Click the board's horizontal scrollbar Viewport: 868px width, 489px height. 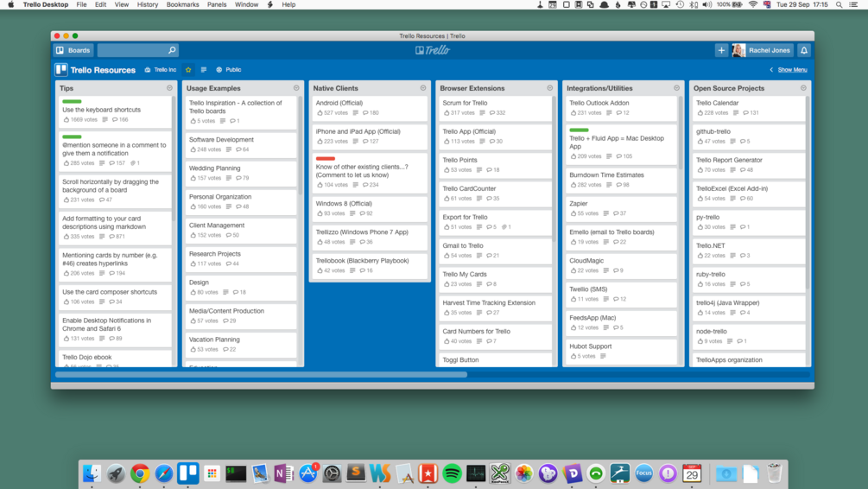click(261, 375)
